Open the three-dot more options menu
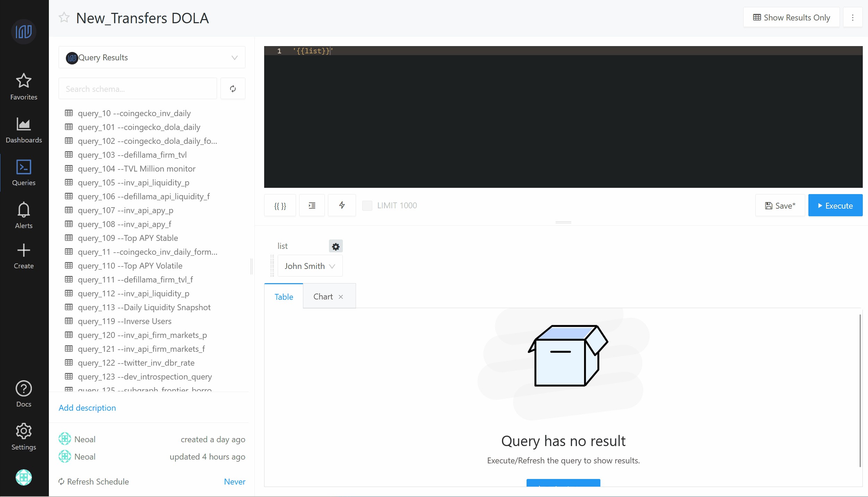The image size is (868, 497). tap(853, 17)
